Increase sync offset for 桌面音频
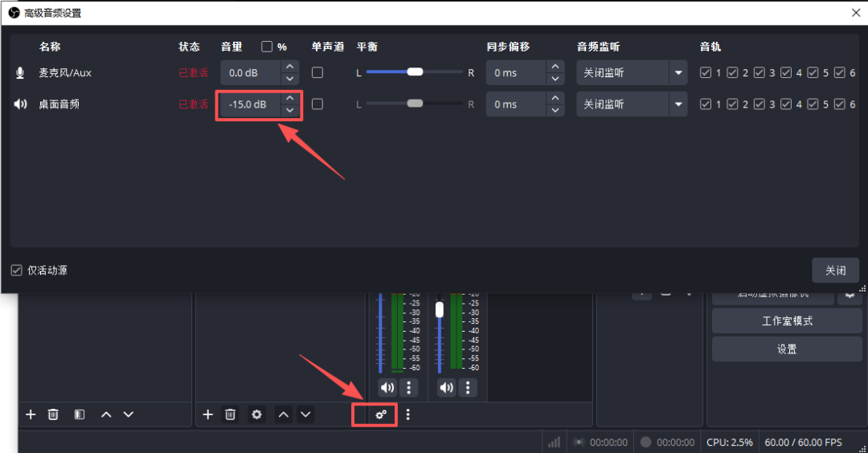Image resolution: width=868 pixels, height=453 pixels. click(555, 98)
